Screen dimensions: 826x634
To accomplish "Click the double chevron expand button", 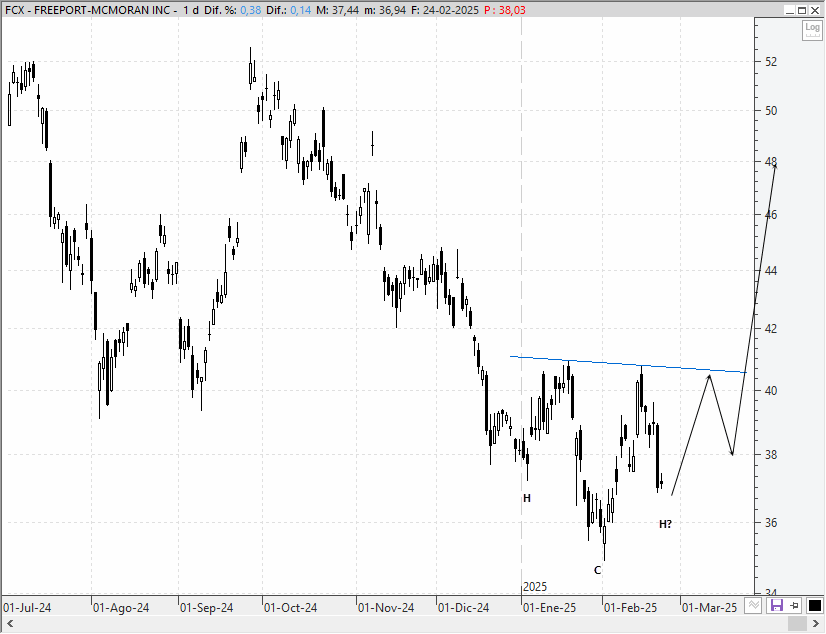I will coord(753,606).
